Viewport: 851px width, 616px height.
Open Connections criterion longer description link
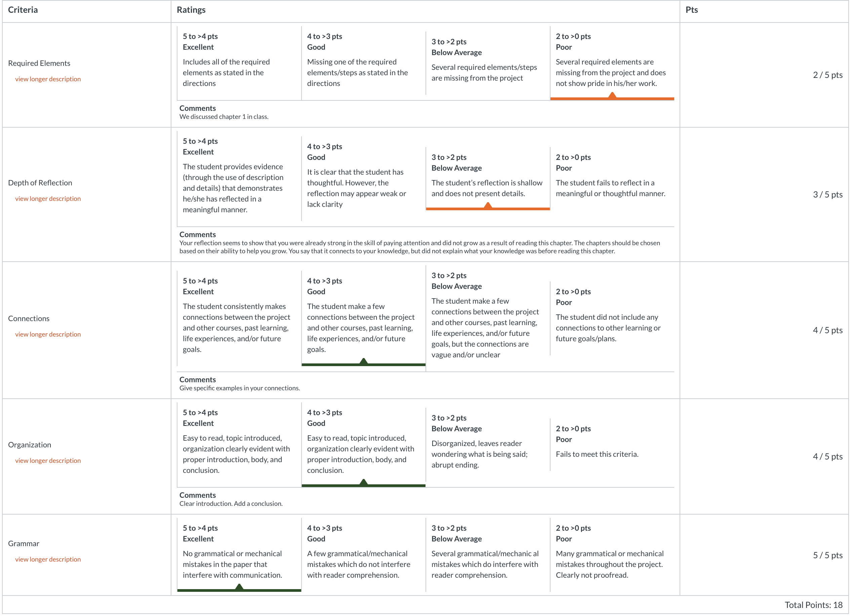click(x=48, y=335)
